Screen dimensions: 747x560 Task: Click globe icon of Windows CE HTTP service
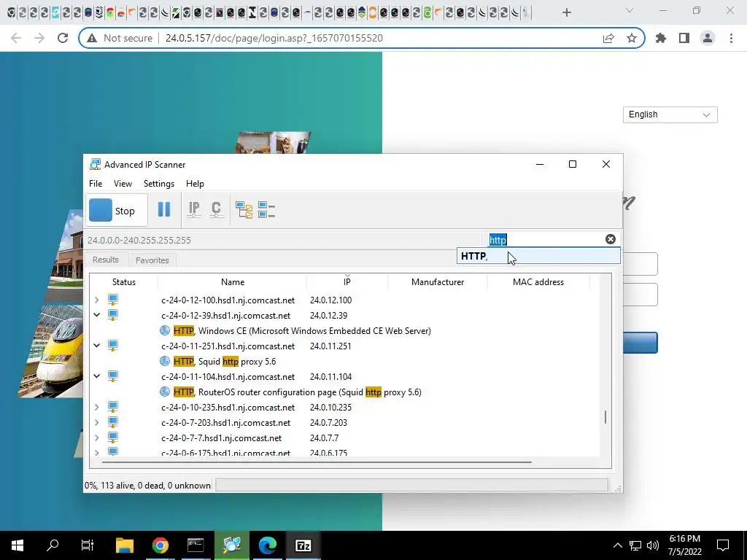165,330
